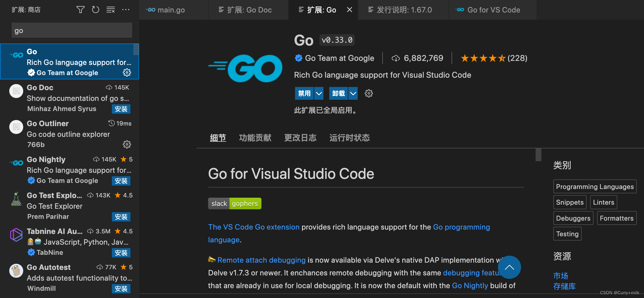The width and height of the screenshot is (644, 298).
Task: Install the Go Autotest extension
Action: [x=121, y=289]
